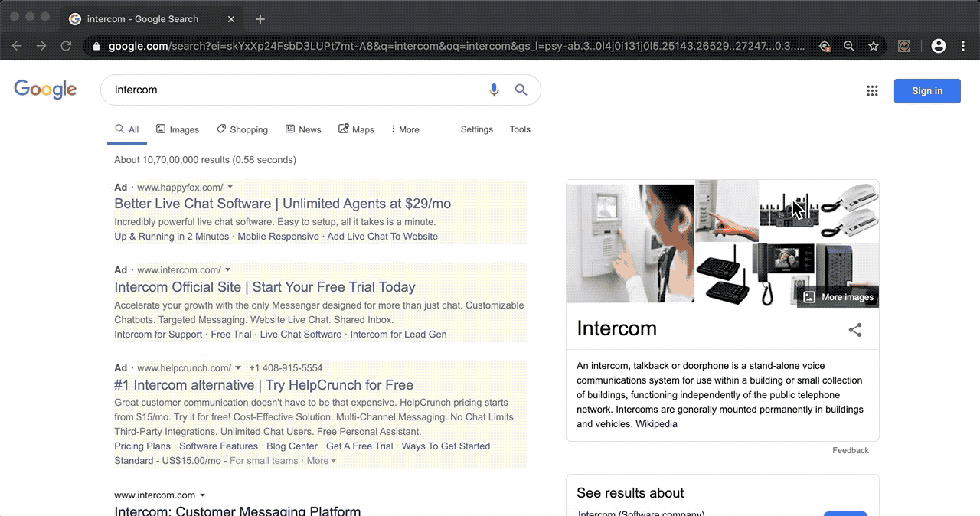
Task: Share the Intercom knowledge panel
Action: click(x=855, y=330)
